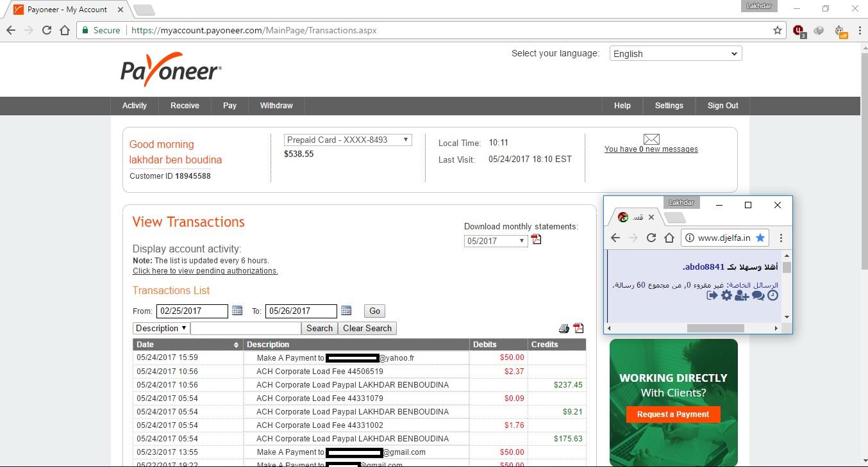
Task: Open uBlock extension icon with badge
Action: click(x=799, y=31)
